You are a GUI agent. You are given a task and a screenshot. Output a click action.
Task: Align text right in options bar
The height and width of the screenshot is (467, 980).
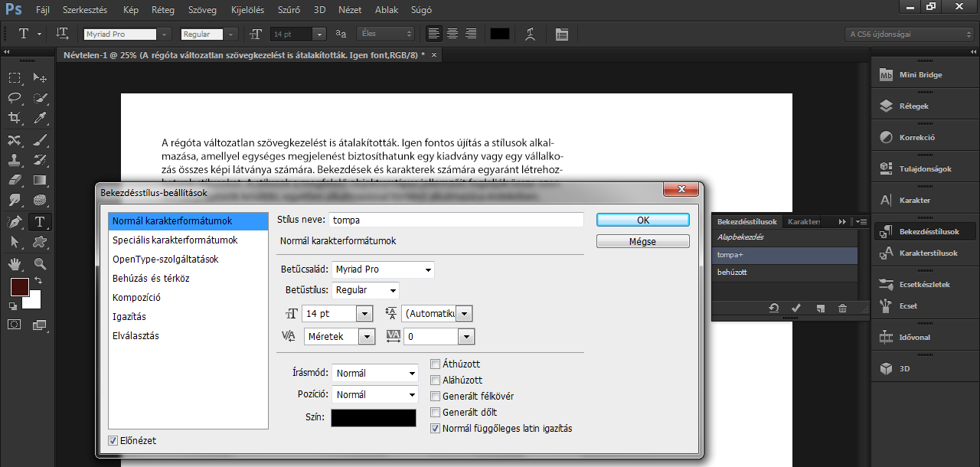pyautogui.click(x=471, y=34)
